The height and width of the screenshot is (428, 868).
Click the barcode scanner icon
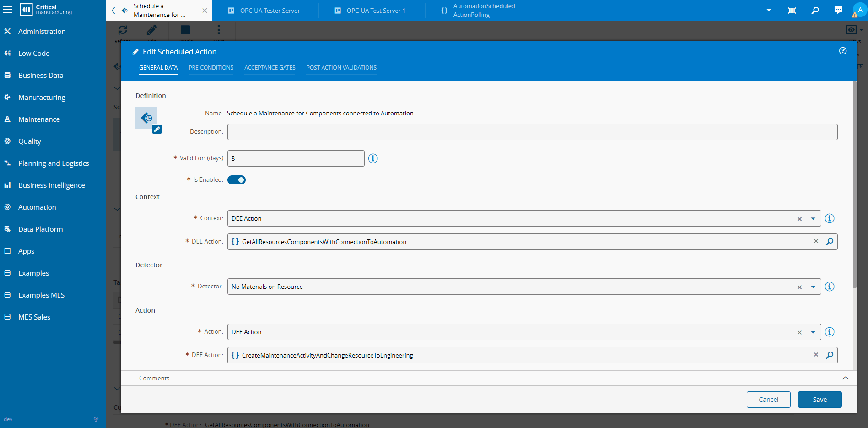click(x=792, y=10)
